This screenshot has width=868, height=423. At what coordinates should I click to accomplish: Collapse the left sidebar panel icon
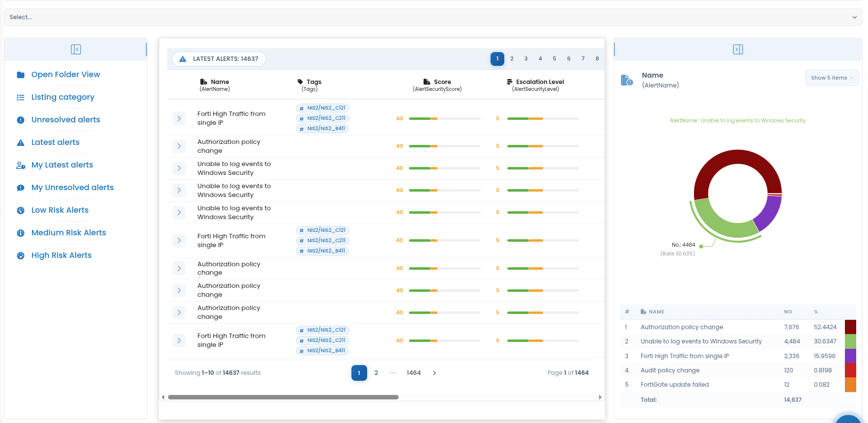coord(76,50)
